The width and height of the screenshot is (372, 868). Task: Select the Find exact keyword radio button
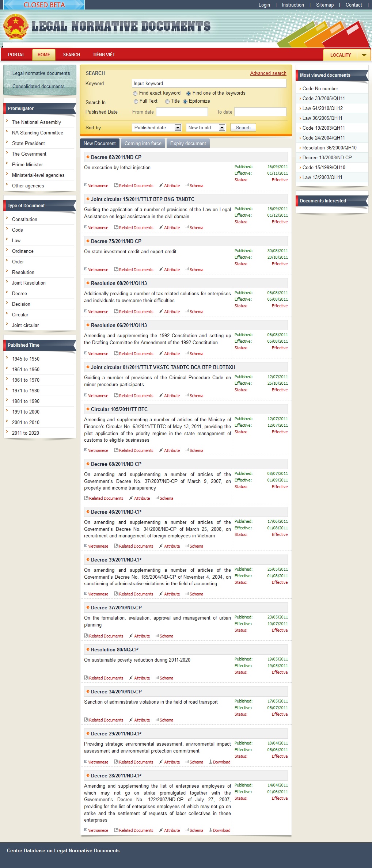click(135, 94)
